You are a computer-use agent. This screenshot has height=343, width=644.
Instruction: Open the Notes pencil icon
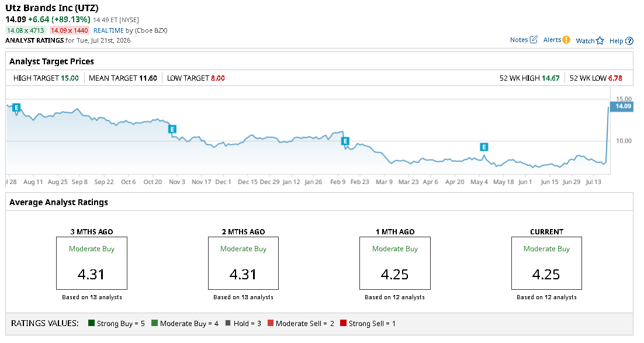tap(534, 40)
